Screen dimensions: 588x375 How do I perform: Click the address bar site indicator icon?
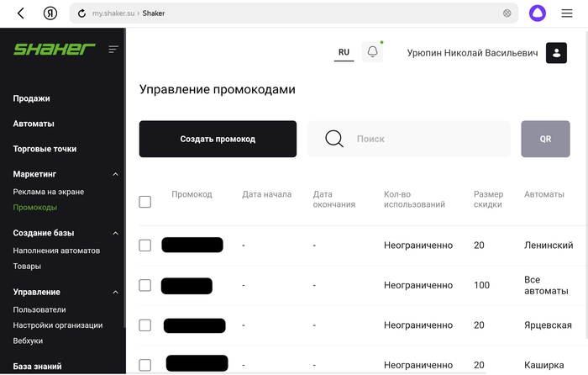click(507, 13)
